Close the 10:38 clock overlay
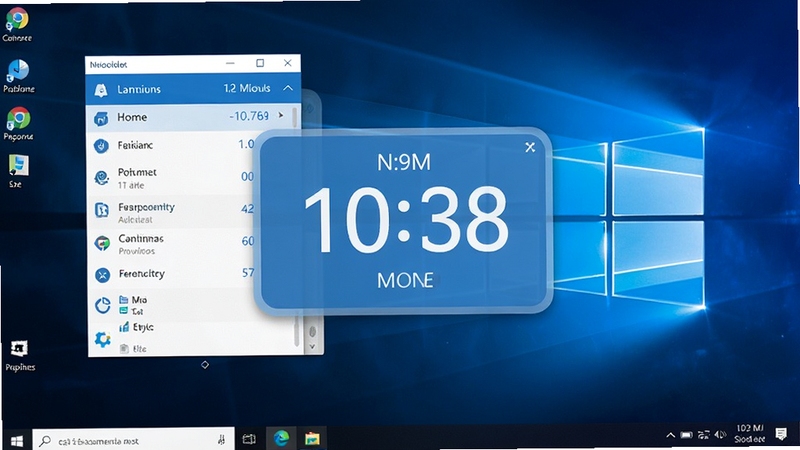This screenshot has width=800, height=450. [530, 147]
